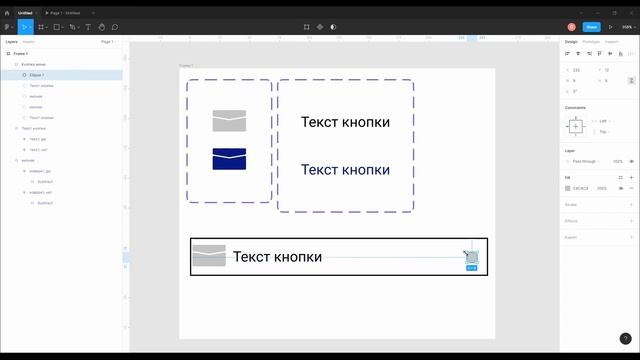640x360 pixels.
Task: Open shape tools dropdown arrow
Action: pyautogui.click(x=62, y=27)
